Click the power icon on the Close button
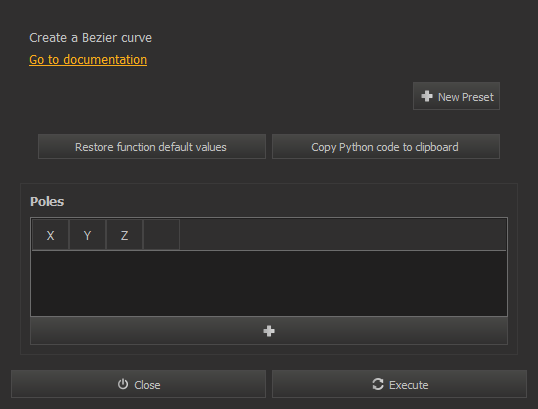Viewport: 538px width, 409px height. (x=123, y=384)
